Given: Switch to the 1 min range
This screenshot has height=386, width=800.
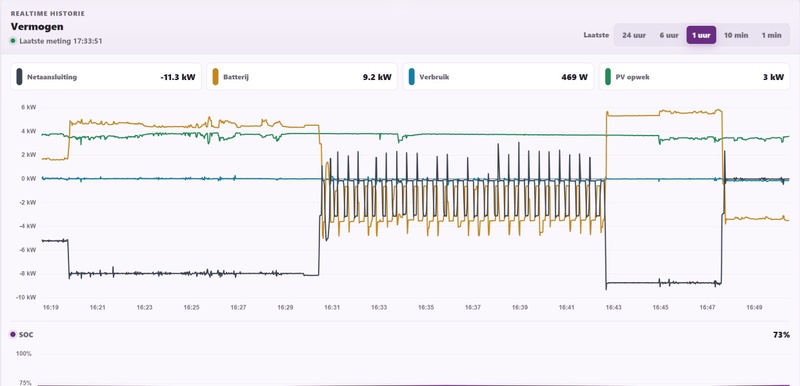Looking at the screenshot, I should coord(771,35).
